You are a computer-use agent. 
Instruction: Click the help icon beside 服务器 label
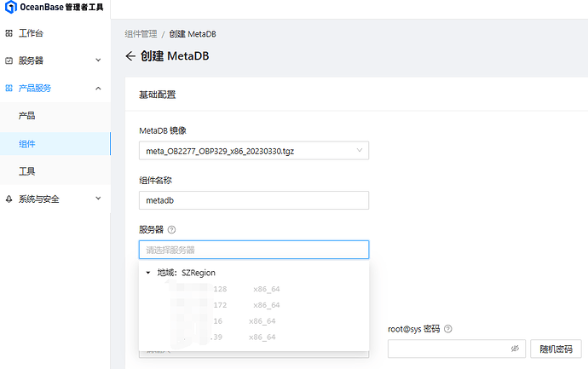pyautogui.click(x=171, y=229)
